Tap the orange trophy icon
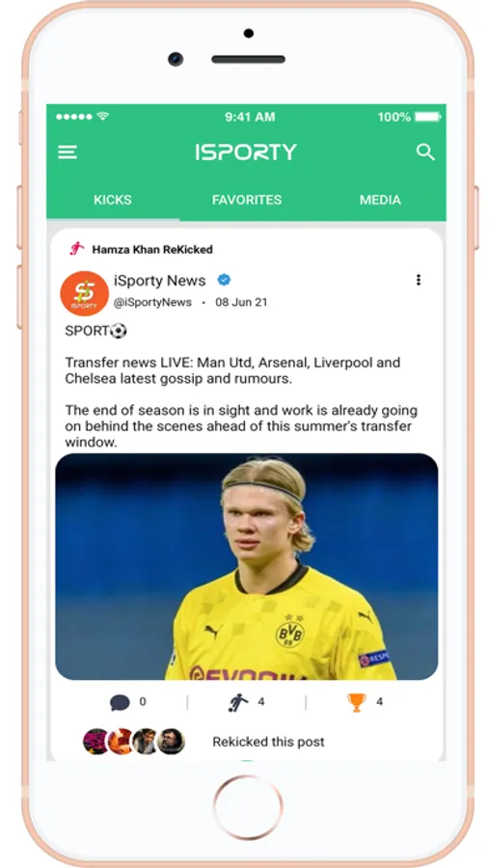 pyautogui.click(x=357, y=702)
